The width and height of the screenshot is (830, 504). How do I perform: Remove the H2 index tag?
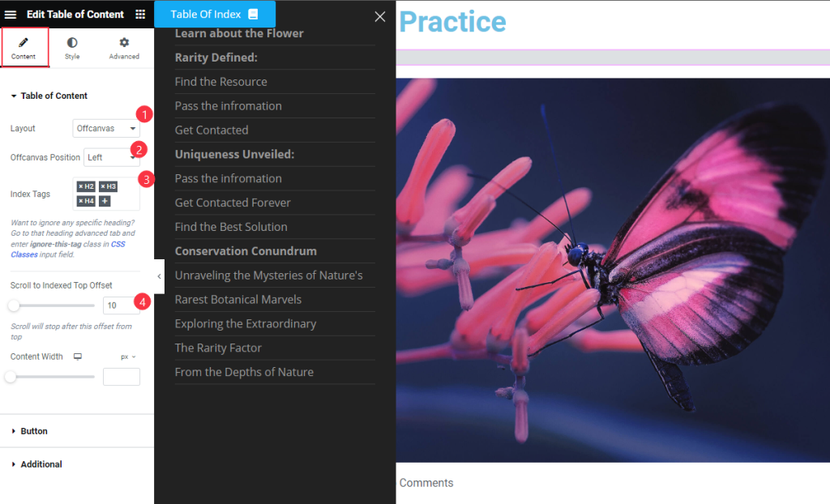pyautogui.click(x=80, y=186)
